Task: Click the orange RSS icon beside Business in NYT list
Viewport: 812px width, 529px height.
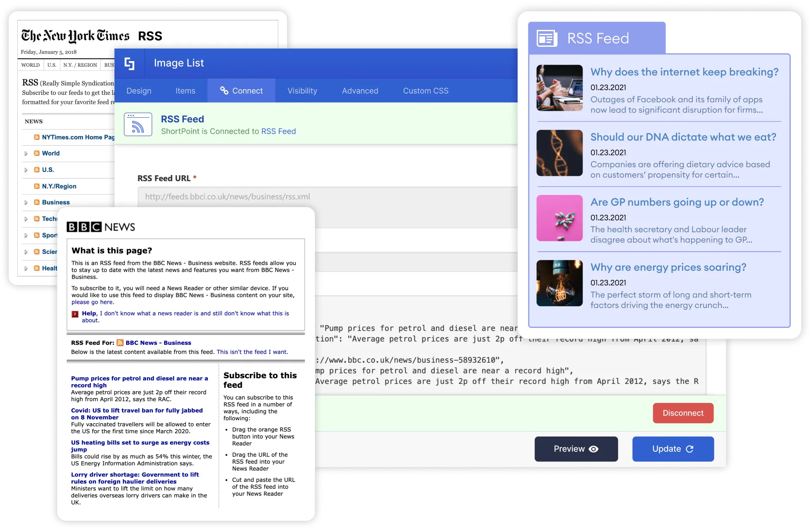Action: [x=37, y=202]
